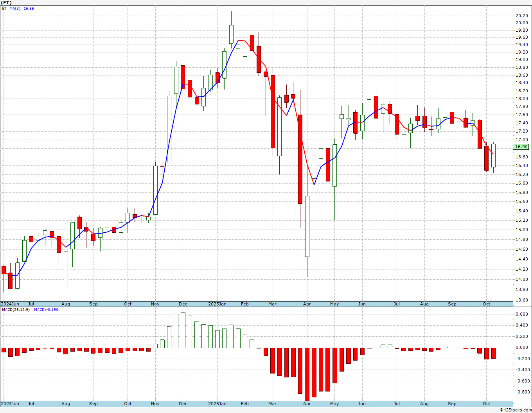This screenshot has height=413, width=532.
Task: Click the green 16.90 current price tag
Action: click(521, 147)
